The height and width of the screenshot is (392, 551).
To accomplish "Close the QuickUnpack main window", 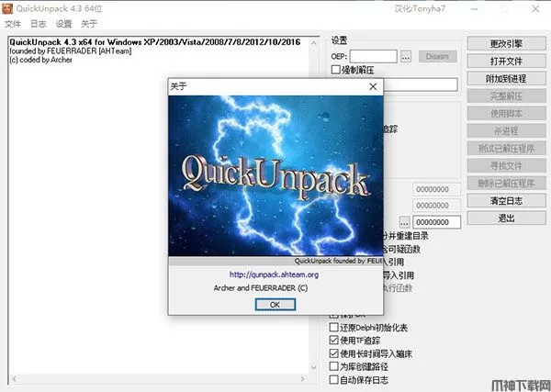I will 535,9.
